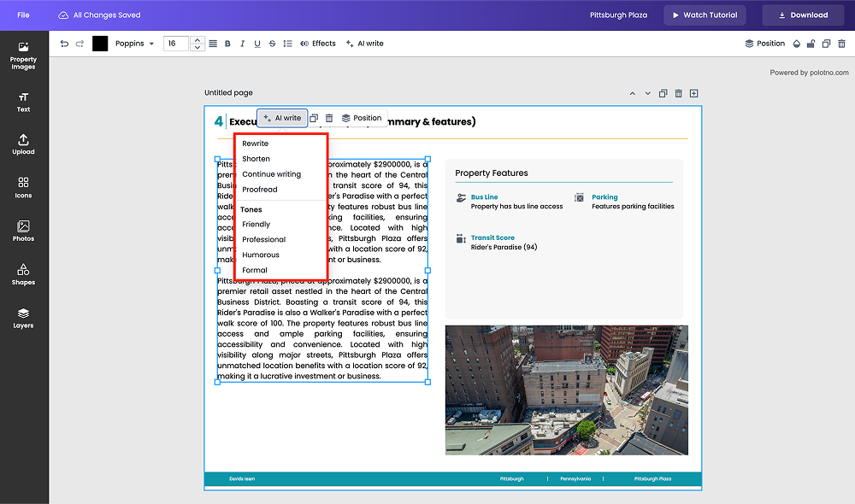
Task: Duplicate element using top toolbar icon
Action: [826, 44]
